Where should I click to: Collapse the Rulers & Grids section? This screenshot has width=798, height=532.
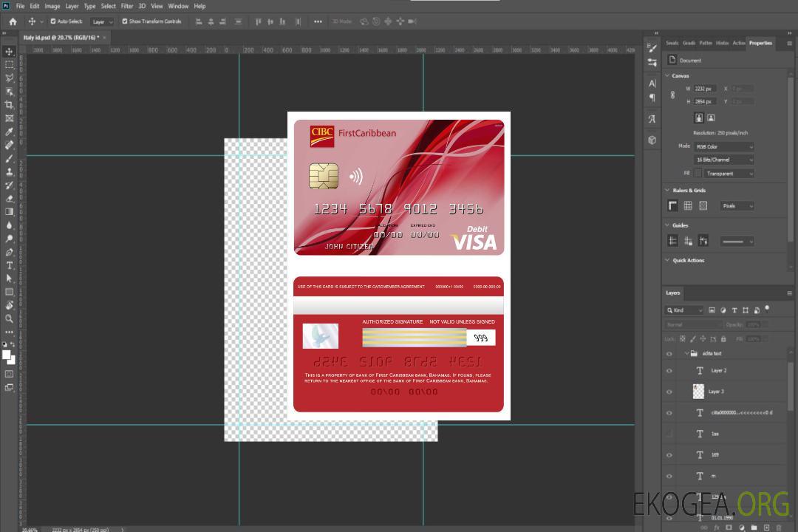tap(667, 190)
